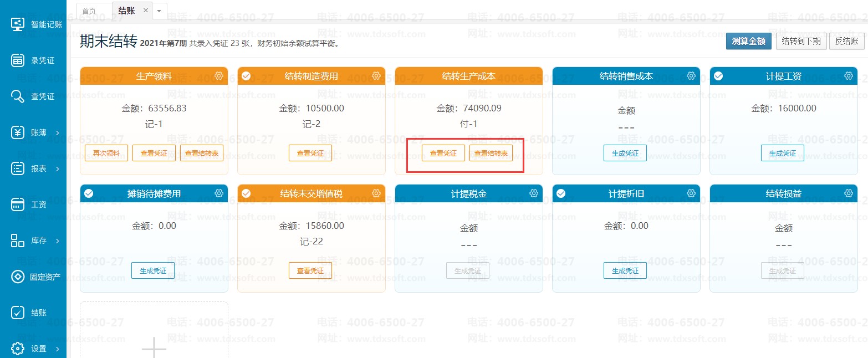Image resolution: width=868 pixels, height=358 pixels.
Task: Open gear settings on 生产领料 card
Action: click(x=219, y=76)
